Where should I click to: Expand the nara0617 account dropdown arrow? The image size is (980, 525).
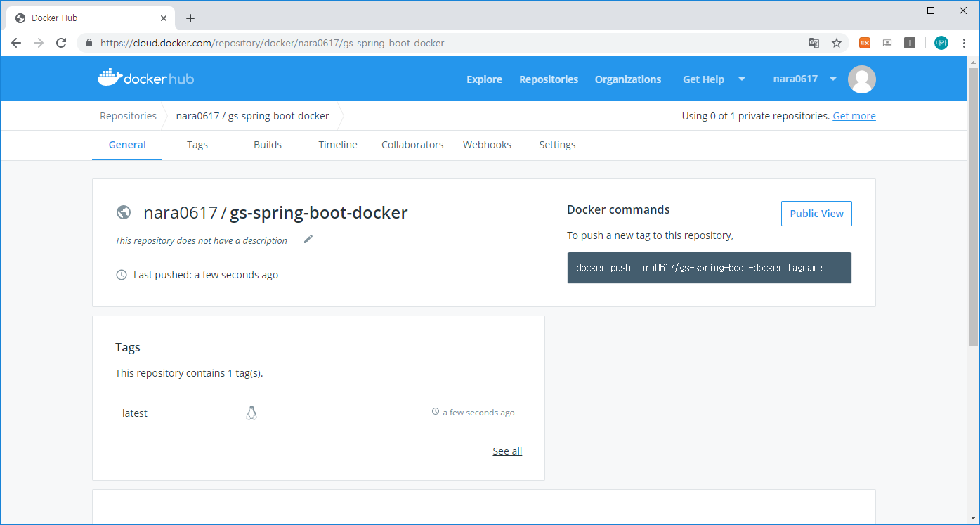pyautogui.click(x=833, y=79)
